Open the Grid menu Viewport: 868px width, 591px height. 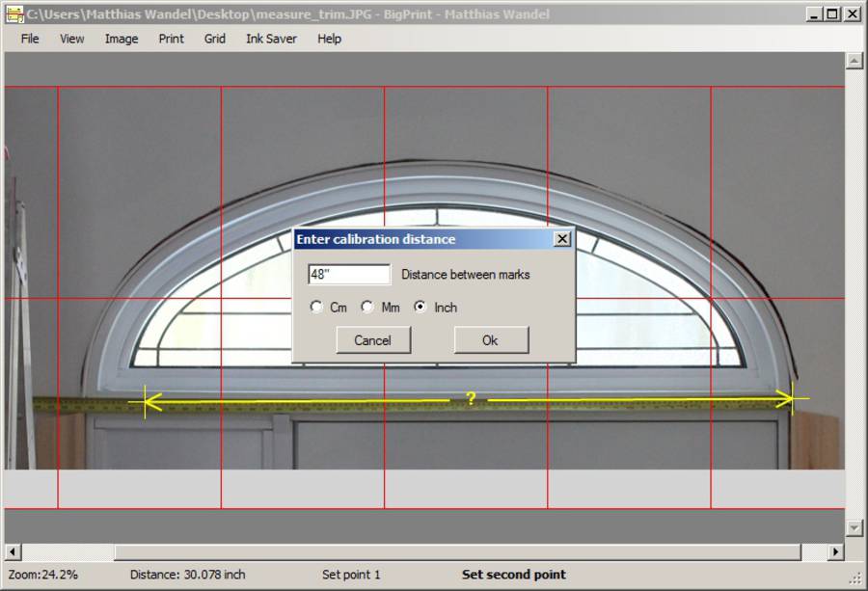(215, 39)
